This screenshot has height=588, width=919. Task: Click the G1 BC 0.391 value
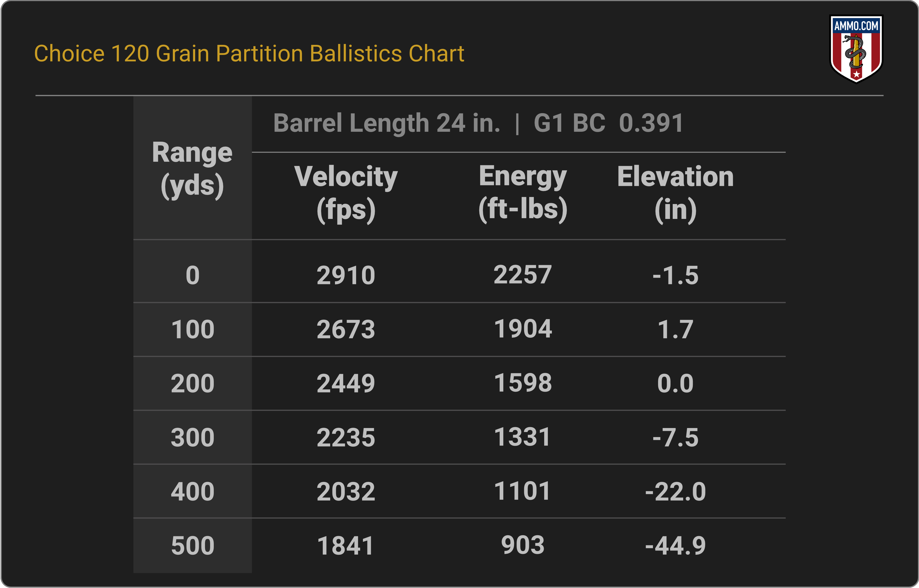(x=608, y=123)
